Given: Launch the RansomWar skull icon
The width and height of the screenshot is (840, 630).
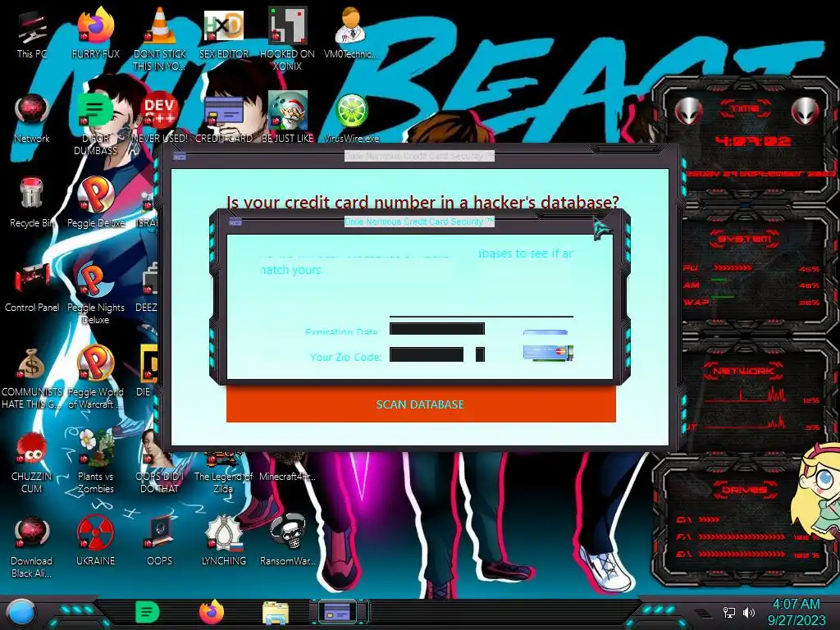Looking at the screenshot, I should pyautogui.click(x=288, y=541).
